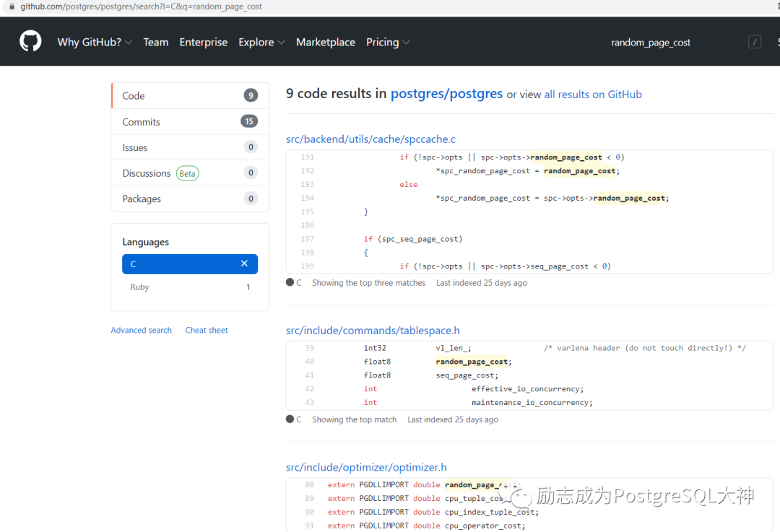
Task: Click the 'Showing the top match' text
Action: 354,419
